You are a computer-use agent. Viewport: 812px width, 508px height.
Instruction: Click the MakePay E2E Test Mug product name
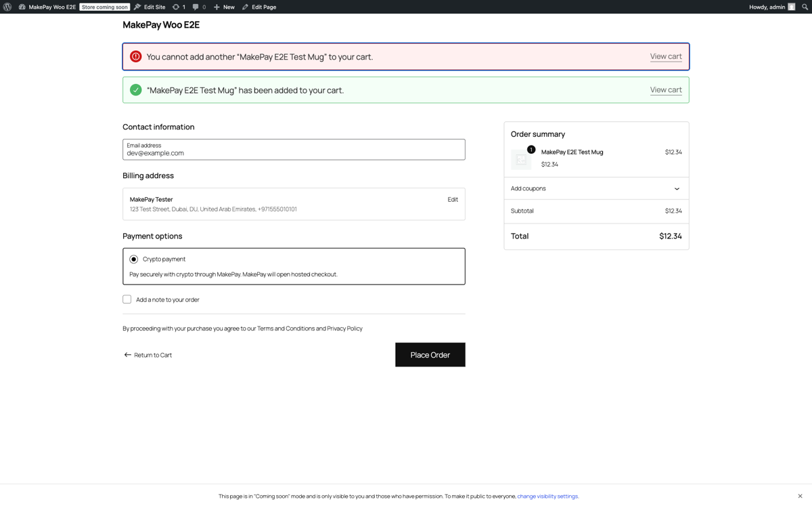pos(572,152)
